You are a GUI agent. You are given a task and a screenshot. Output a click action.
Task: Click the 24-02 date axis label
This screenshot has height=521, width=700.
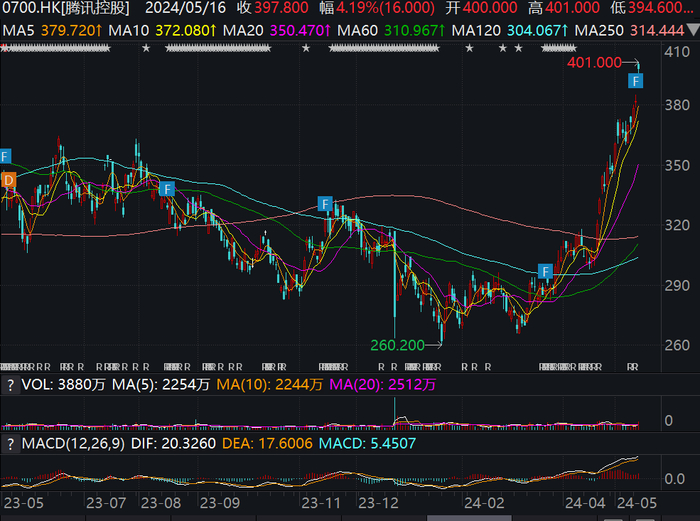click(x=484, y=503)
